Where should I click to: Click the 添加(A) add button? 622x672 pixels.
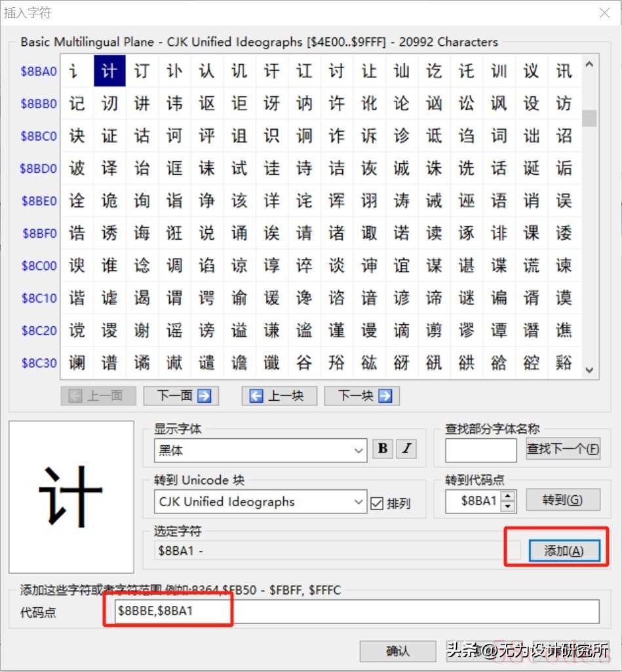coord(564,551)
